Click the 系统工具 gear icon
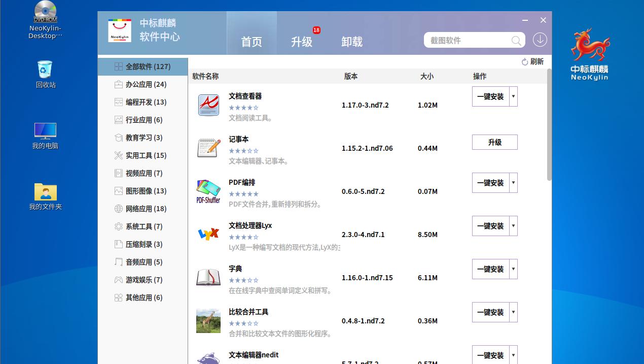 pos(118,226)
